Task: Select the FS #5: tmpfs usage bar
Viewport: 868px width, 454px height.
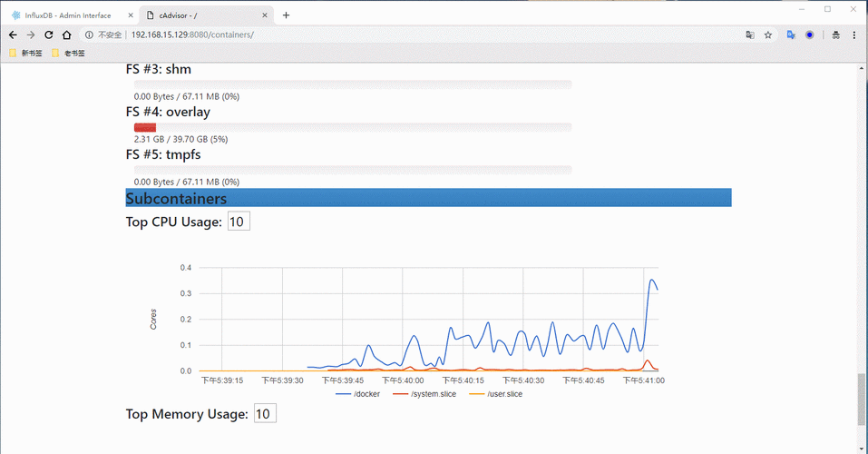Action: coord(353,170)
